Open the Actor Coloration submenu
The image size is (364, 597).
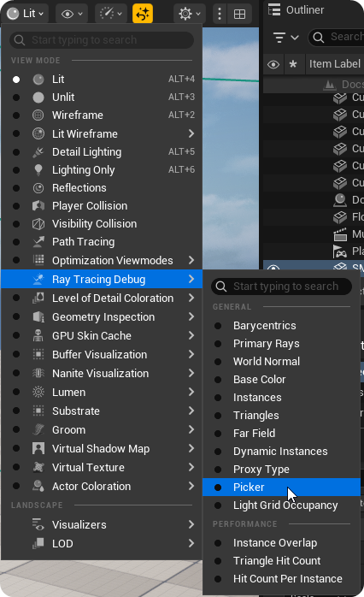[102, 486]
